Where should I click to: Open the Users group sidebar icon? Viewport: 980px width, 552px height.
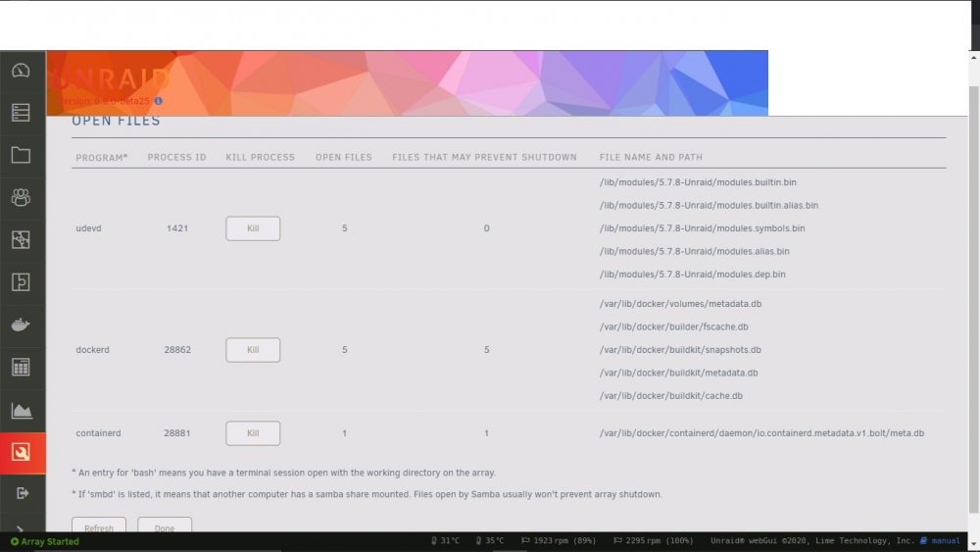[x=21, y=197]
